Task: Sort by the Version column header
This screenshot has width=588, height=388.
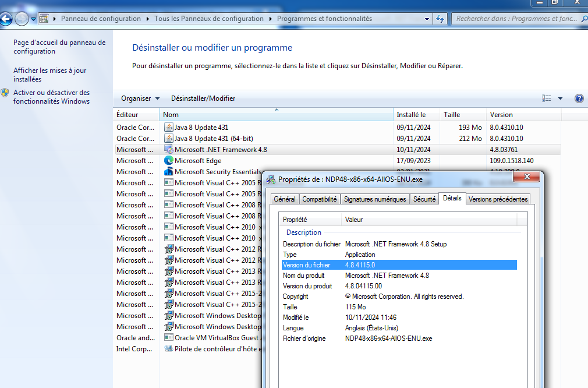Action: point(523,115)
